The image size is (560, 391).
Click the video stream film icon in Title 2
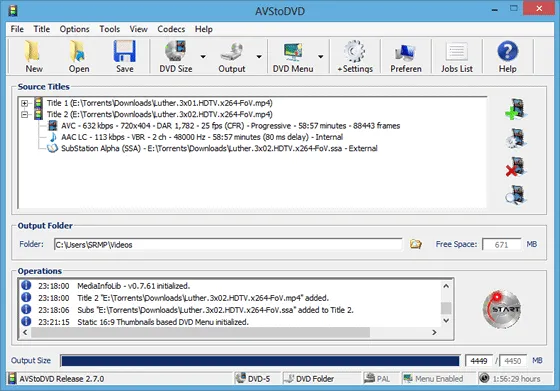coord(52,126)
